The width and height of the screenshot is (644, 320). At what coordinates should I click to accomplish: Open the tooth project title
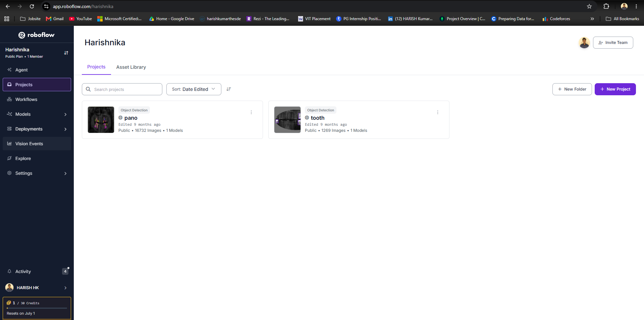point(318,118)
